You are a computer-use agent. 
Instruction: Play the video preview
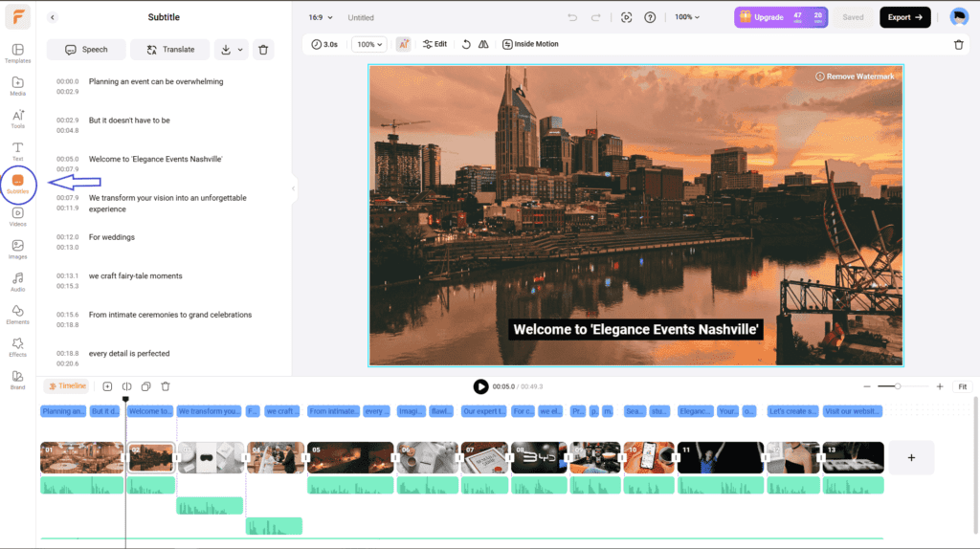coord(480,386)
